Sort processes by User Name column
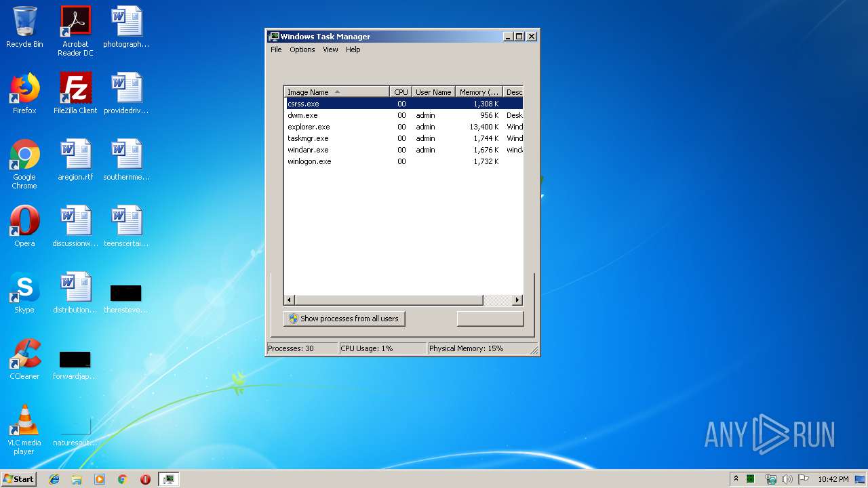 433,91
